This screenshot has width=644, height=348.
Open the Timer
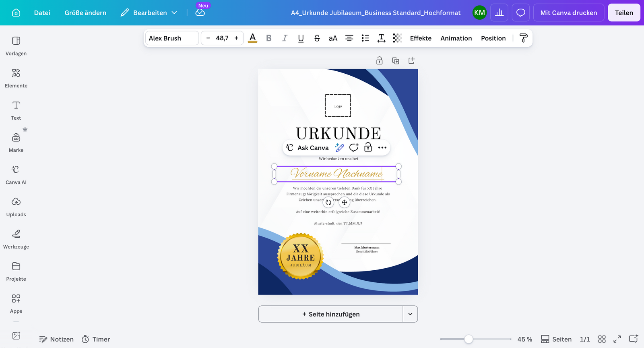[x=96, y=339]
